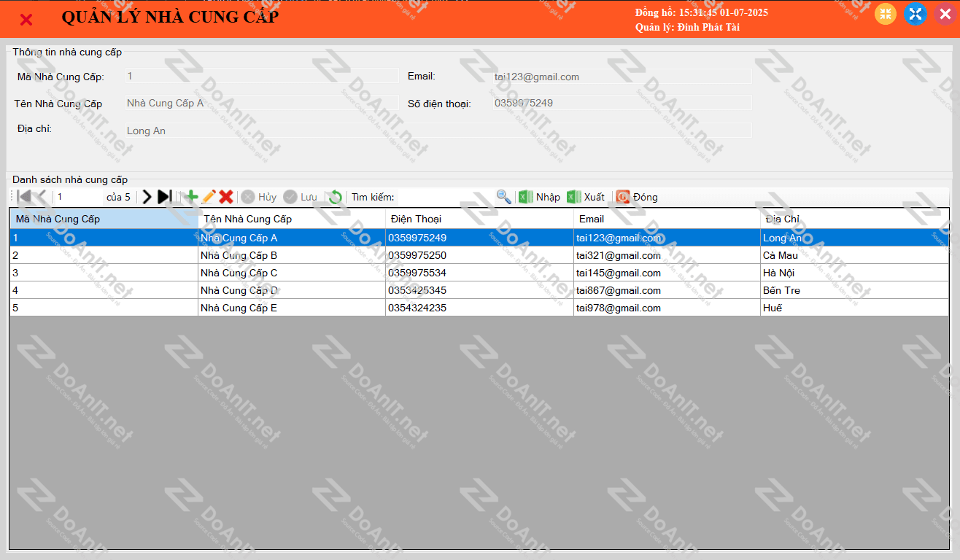Viewport: 960px width, 560px height.
Task: Click email cell tai321@gmail.com
Action: click(667, 255)
